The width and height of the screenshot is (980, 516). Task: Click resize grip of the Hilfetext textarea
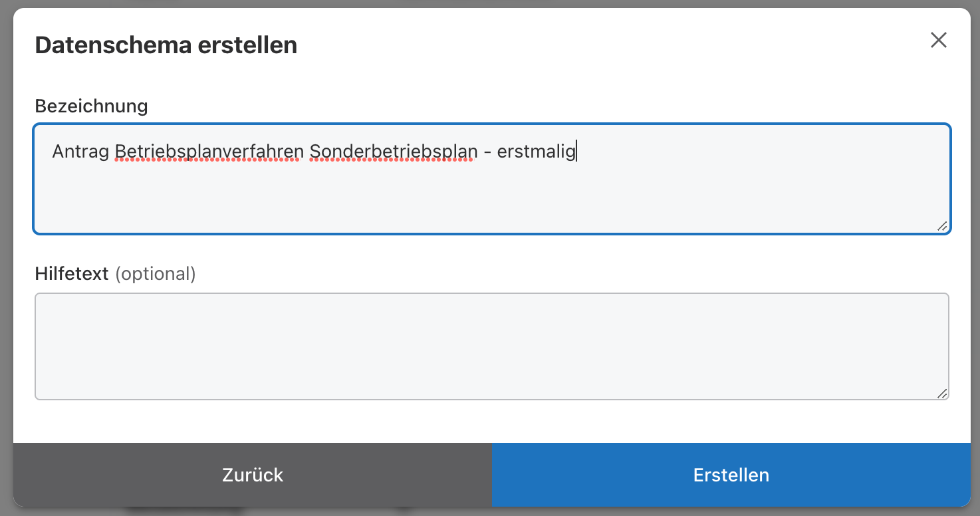click(942, 393)
